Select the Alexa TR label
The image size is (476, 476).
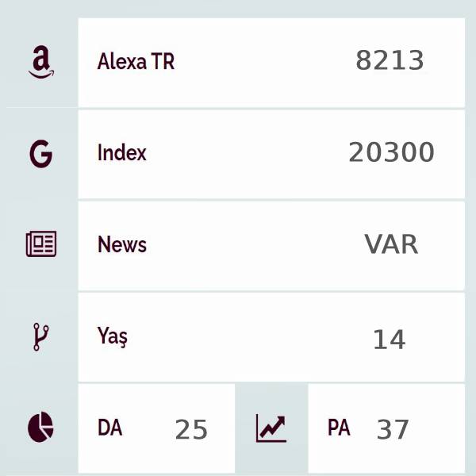[x=136, y=61]
